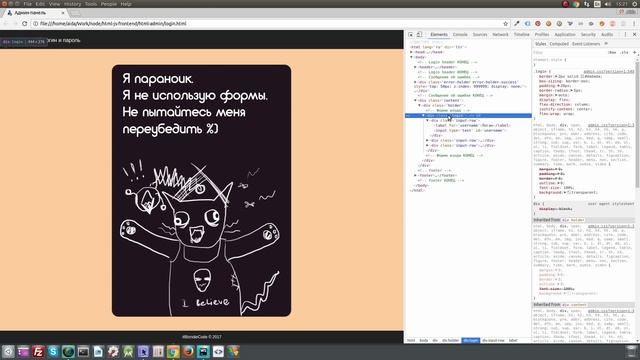Screen dimensions: 640x360
Task: Reload the login.html page
Action: (x=24, y=24)
